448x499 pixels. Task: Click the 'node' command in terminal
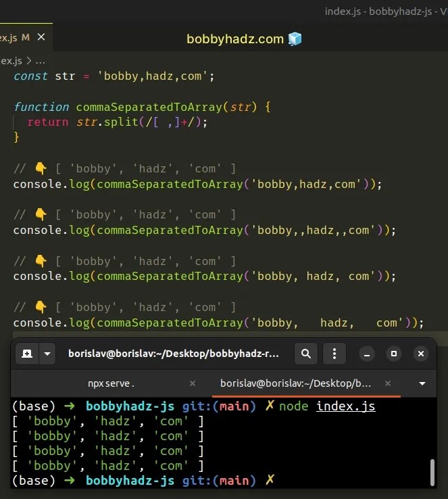(x=293, y=406)
